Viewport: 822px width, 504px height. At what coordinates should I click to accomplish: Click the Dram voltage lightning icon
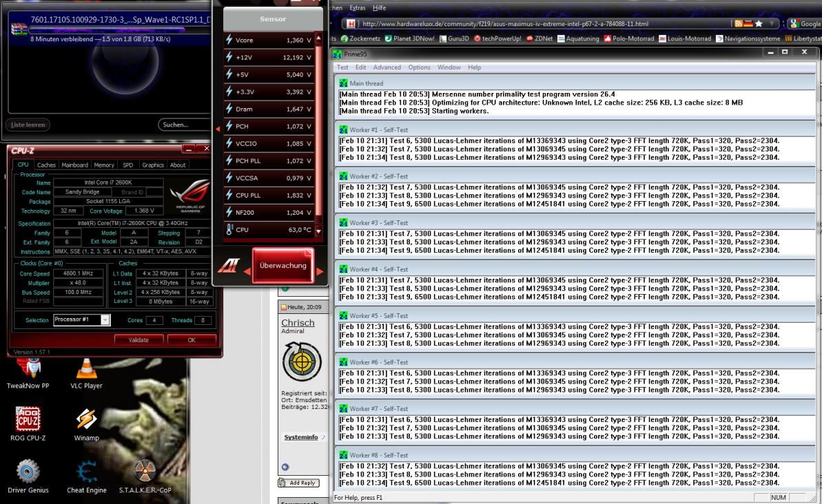point(229,109)
